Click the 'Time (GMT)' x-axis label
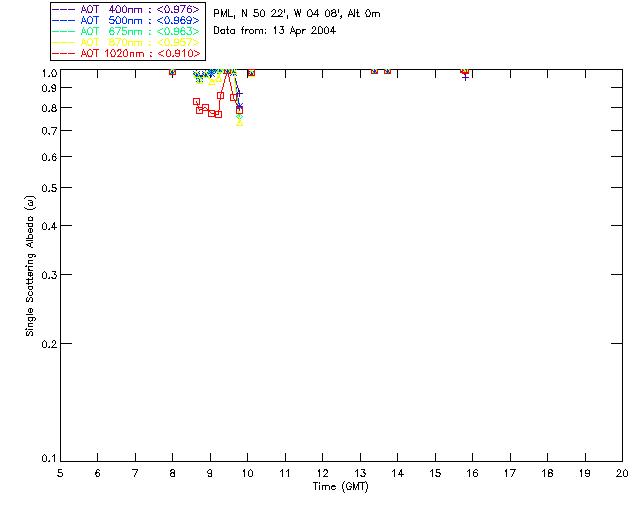The image size is (640, 512). coord(340,487)
